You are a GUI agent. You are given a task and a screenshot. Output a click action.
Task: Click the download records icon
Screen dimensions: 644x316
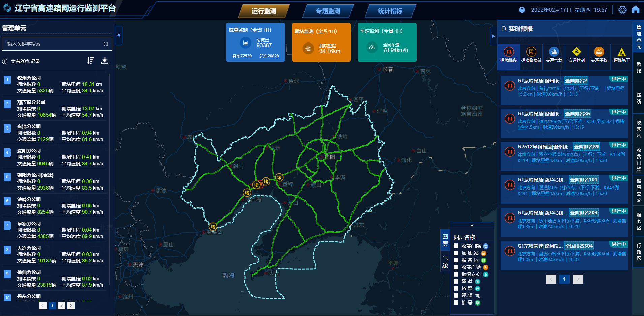[105, 61]
